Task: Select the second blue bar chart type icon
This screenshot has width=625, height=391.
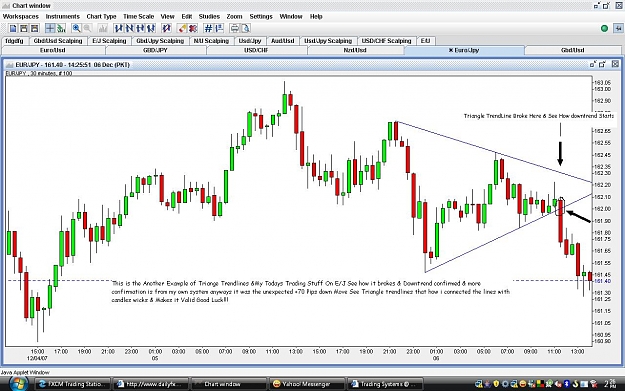Action: (129, 28)
